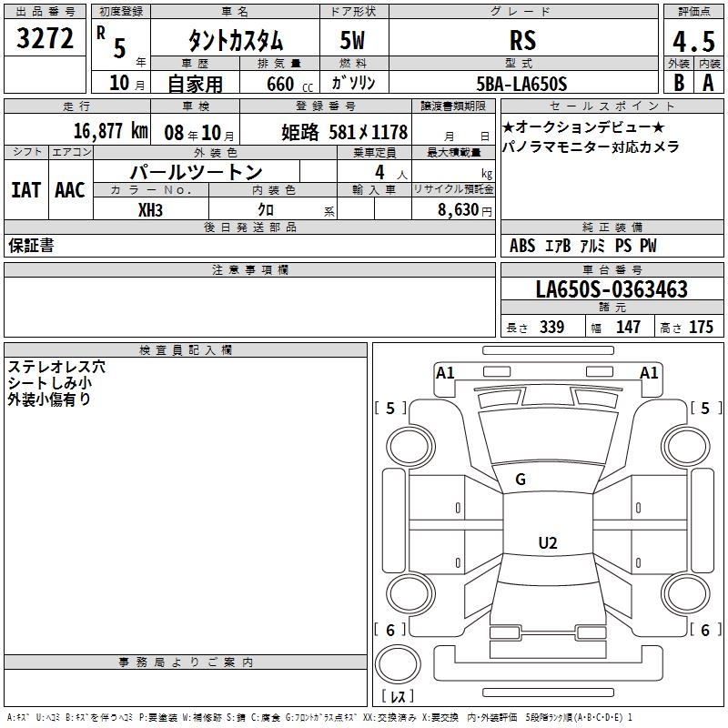
Task: Click the air conditioner value AAC
Action: [70, 190]
